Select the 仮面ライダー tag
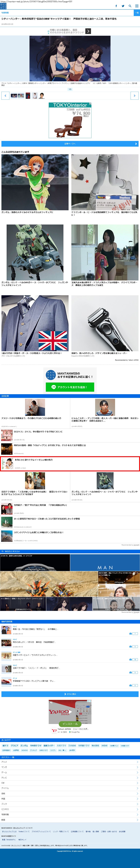140x868 pixels. coord(49,746)
